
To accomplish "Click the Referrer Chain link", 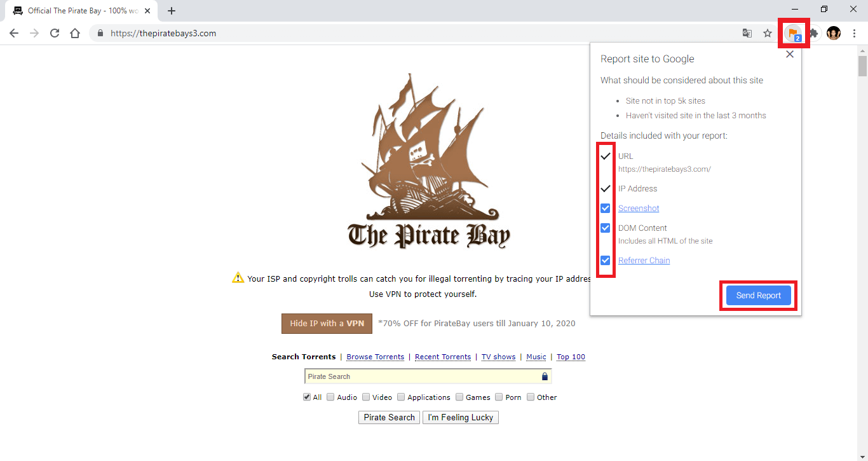I will coord(644,261).
